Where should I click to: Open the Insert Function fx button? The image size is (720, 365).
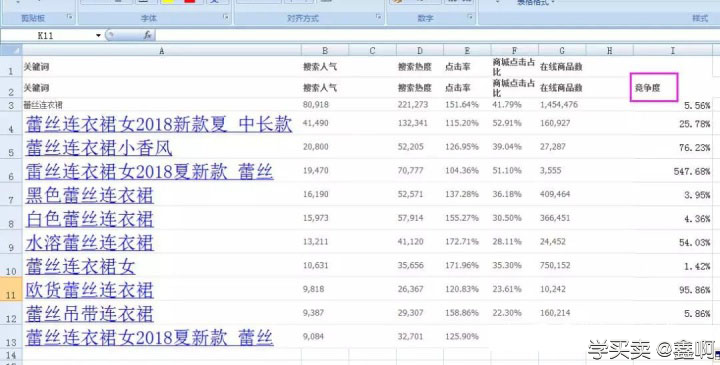coord(147,35)
